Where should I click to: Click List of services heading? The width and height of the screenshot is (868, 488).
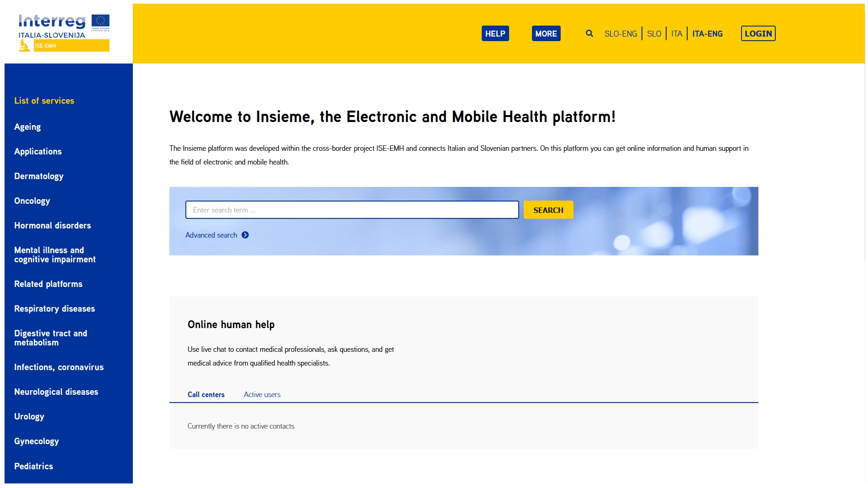[44, 101]
